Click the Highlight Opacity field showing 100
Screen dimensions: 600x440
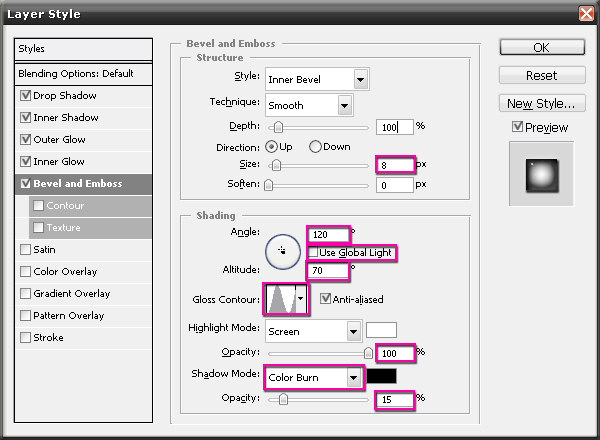(396, 353)
